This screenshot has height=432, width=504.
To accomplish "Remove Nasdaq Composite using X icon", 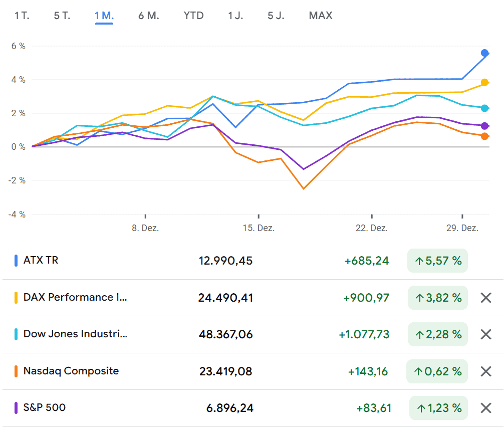I will 485,371.
